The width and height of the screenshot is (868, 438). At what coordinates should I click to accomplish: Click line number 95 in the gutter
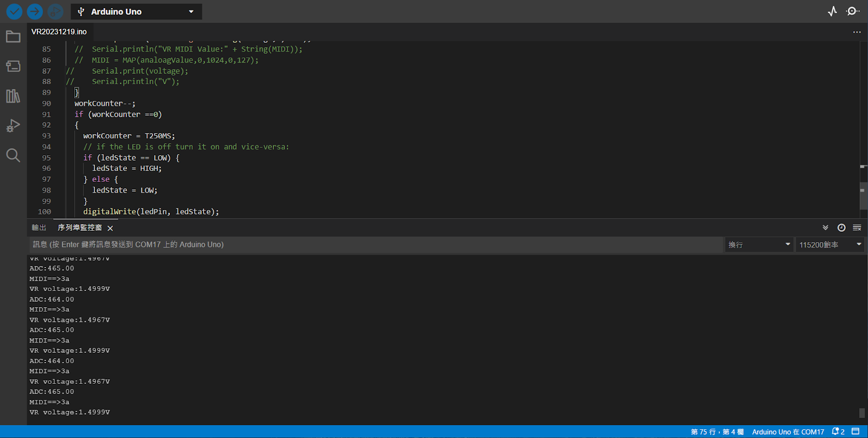(47, 158)
